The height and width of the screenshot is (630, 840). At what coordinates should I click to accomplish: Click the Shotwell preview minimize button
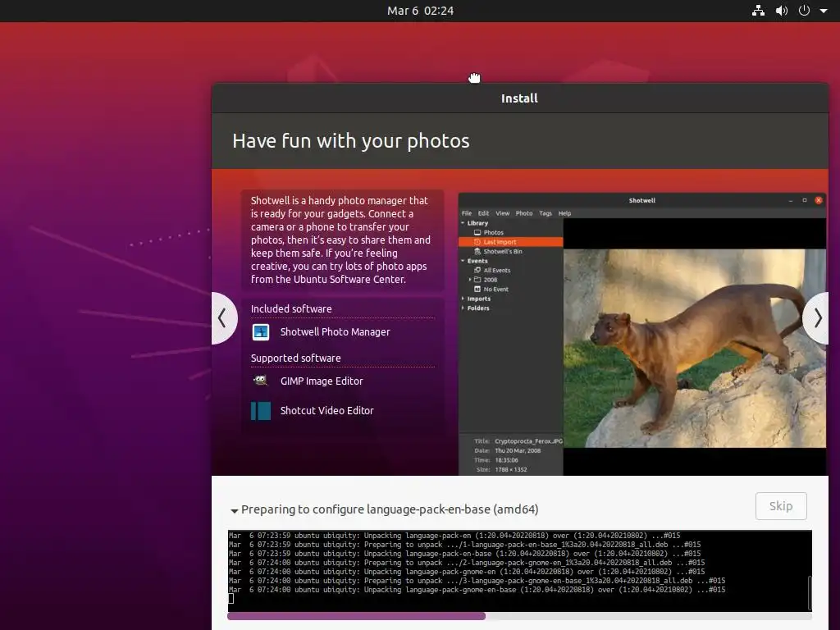(x=790, y=201)
